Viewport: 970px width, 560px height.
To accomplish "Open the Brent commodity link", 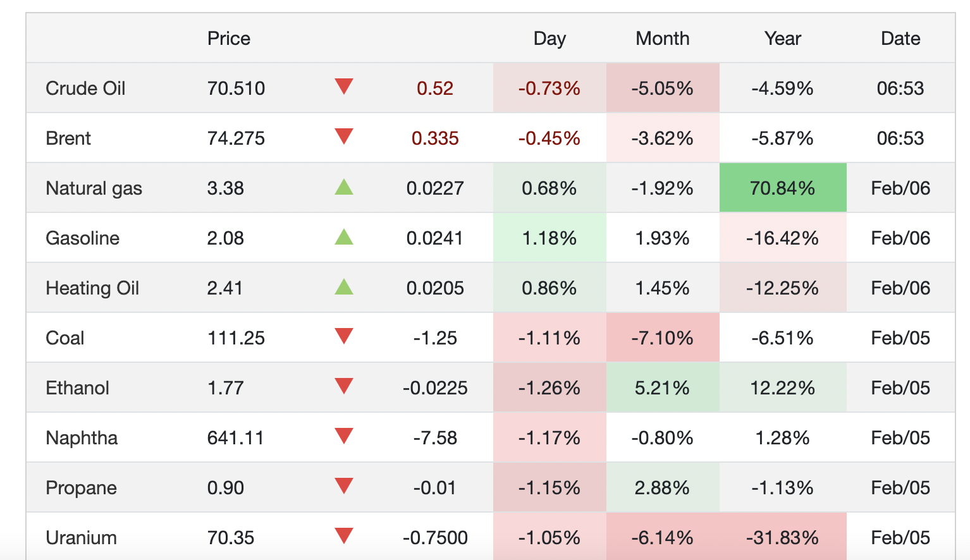I will click(x=68, y=138).
